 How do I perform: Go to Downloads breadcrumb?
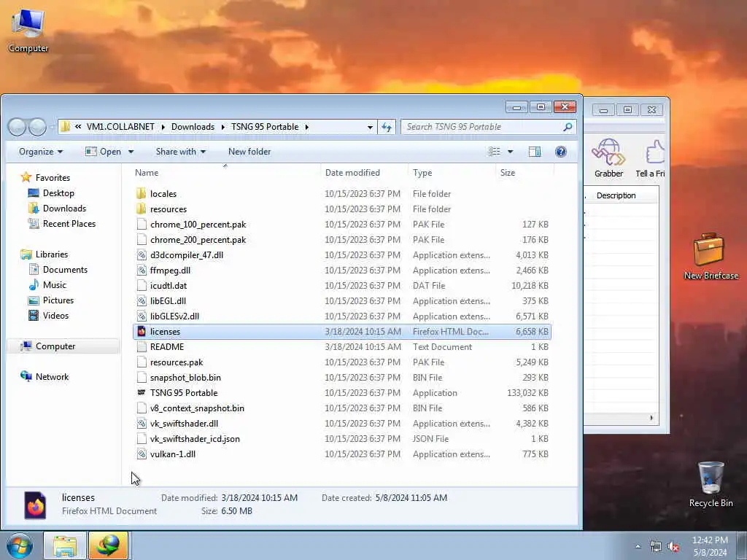point(193,127)
